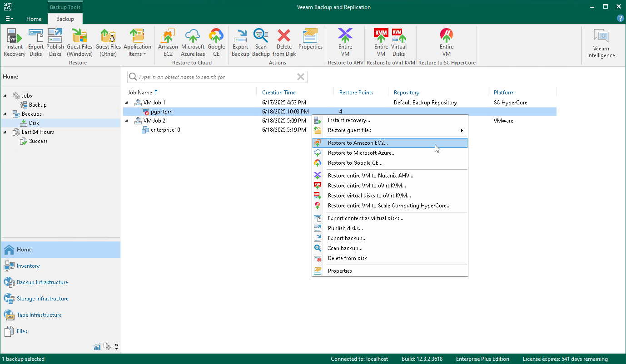Choose Scan backup... in context menu
626x364 pixels.
click(x=390, y=248)
